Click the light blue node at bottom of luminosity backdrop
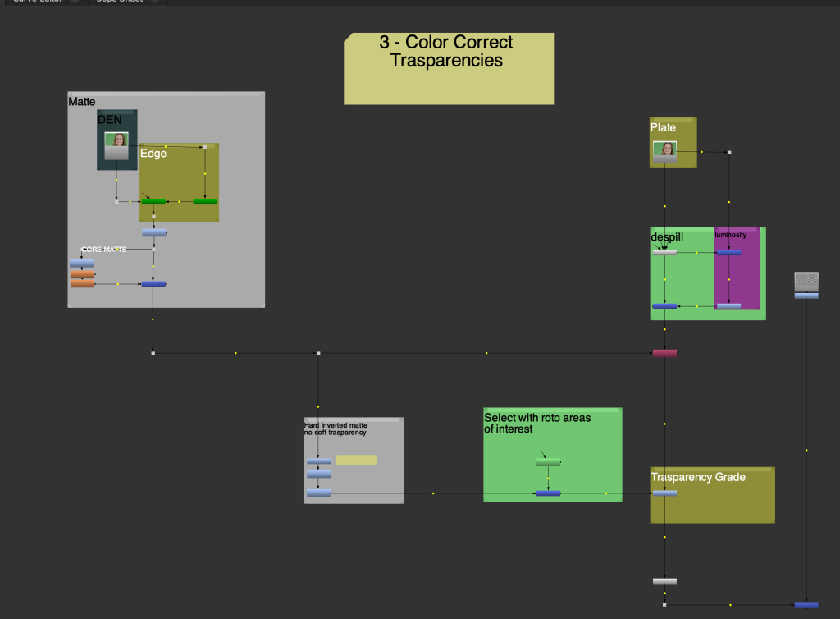The height and width of the screenshot is (619, 840). (x=729, y=306)
